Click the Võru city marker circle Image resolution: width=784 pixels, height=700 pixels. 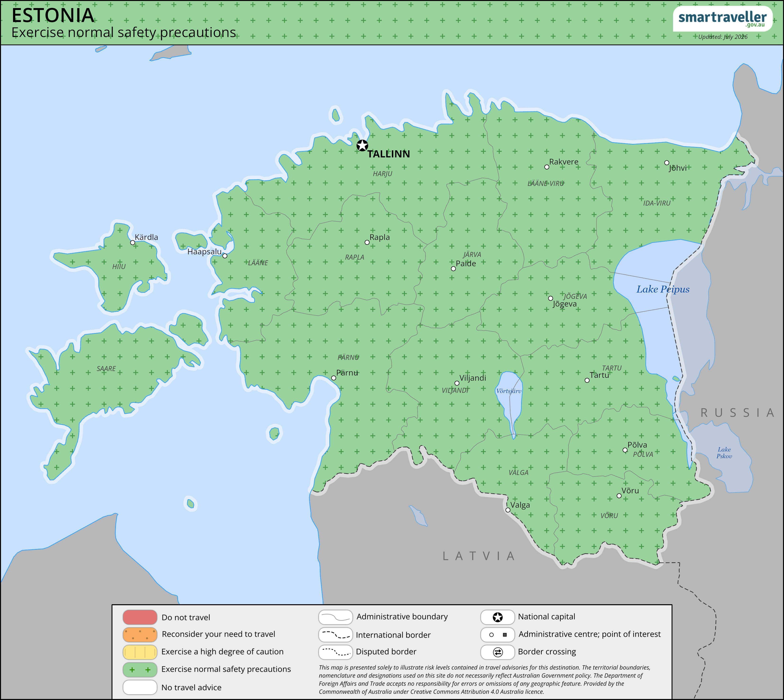[x=619, y=496]
